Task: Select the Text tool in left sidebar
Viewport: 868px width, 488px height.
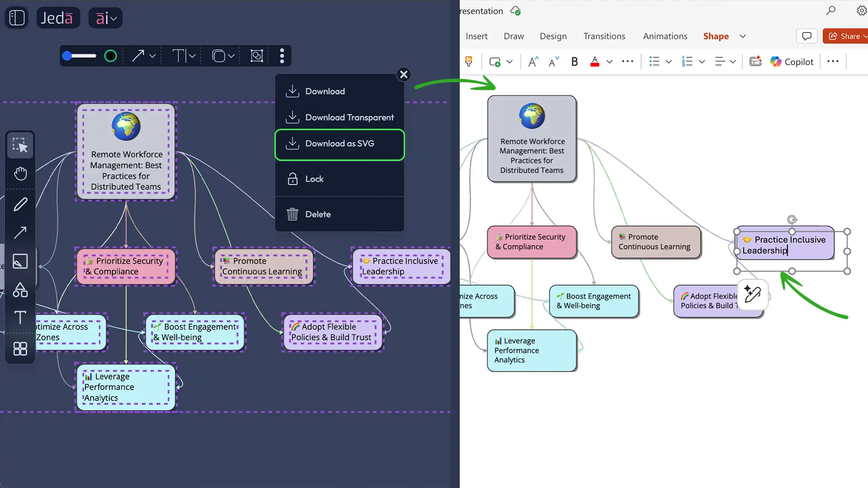Action: (20, 318)
